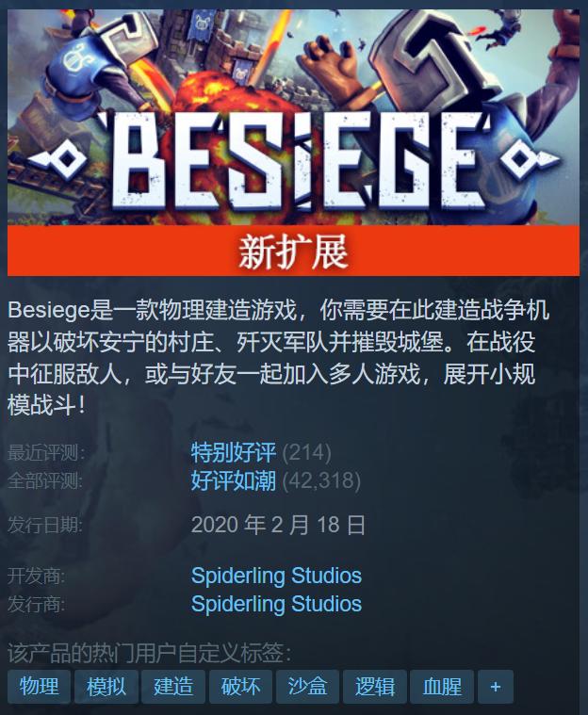Click the orange 新扩展 banner
This screenshot has width=588, height=715.
tap(293, 251)
